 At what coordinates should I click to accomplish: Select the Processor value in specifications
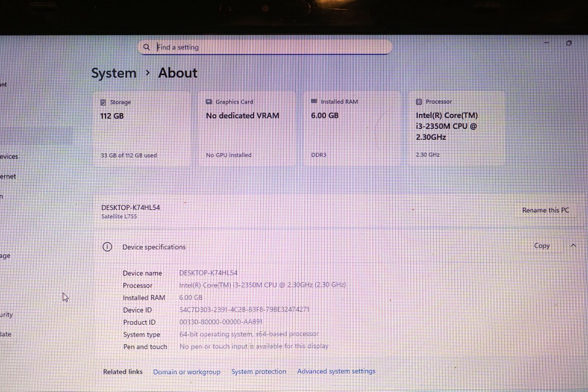(x=262, y=285)
